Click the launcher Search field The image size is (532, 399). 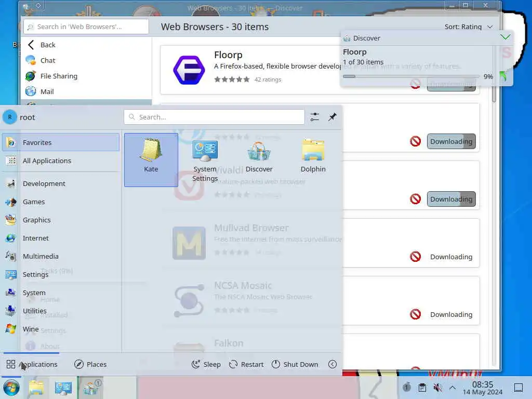click(x=214, y=117)
